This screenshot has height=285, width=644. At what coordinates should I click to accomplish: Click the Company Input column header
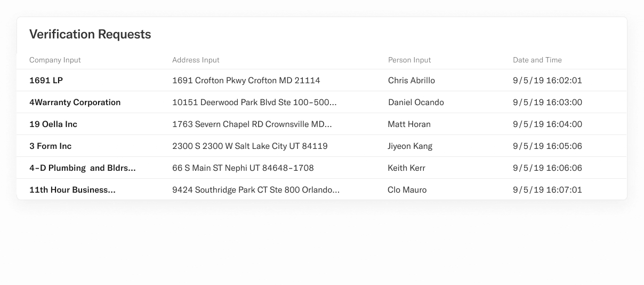tap(55, 60)
